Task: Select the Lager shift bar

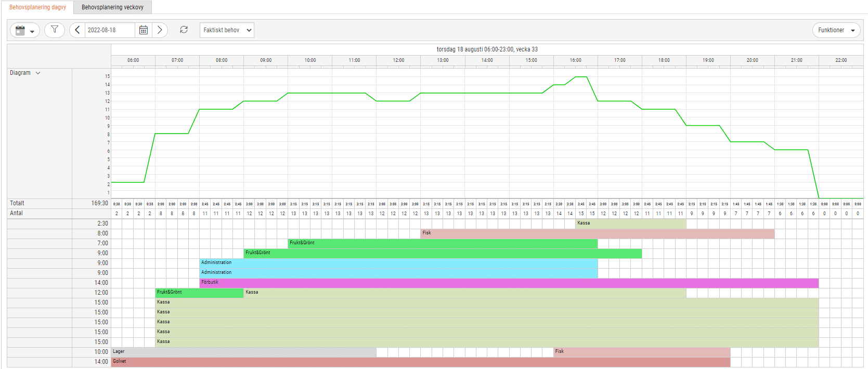Action: click(x=244, y=352)
